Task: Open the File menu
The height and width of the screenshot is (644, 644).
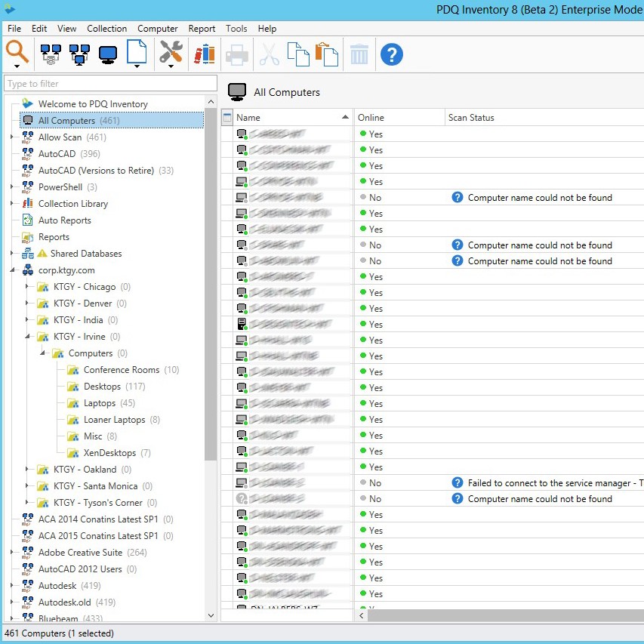Action: pyautogui.click(x=14, y=29)
